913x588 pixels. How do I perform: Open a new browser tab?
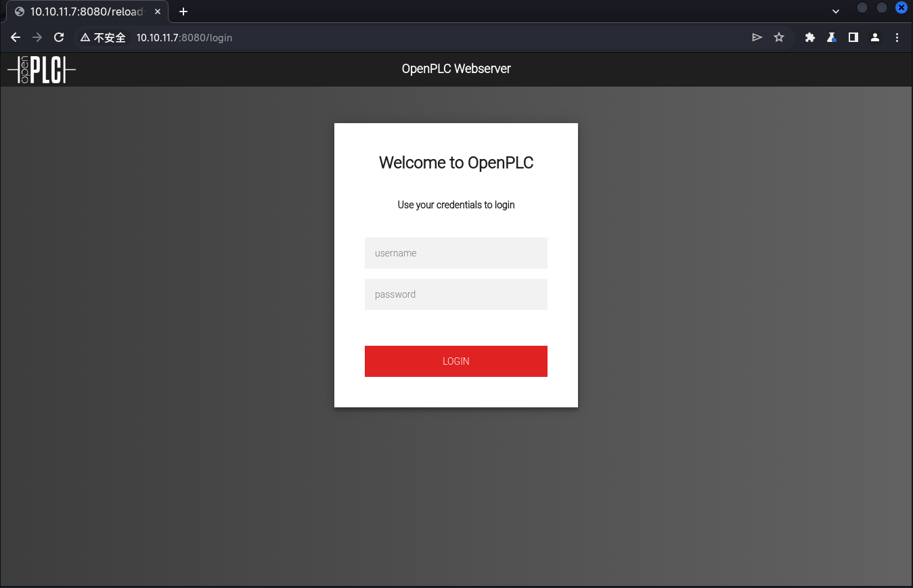[x=183, y=12]
